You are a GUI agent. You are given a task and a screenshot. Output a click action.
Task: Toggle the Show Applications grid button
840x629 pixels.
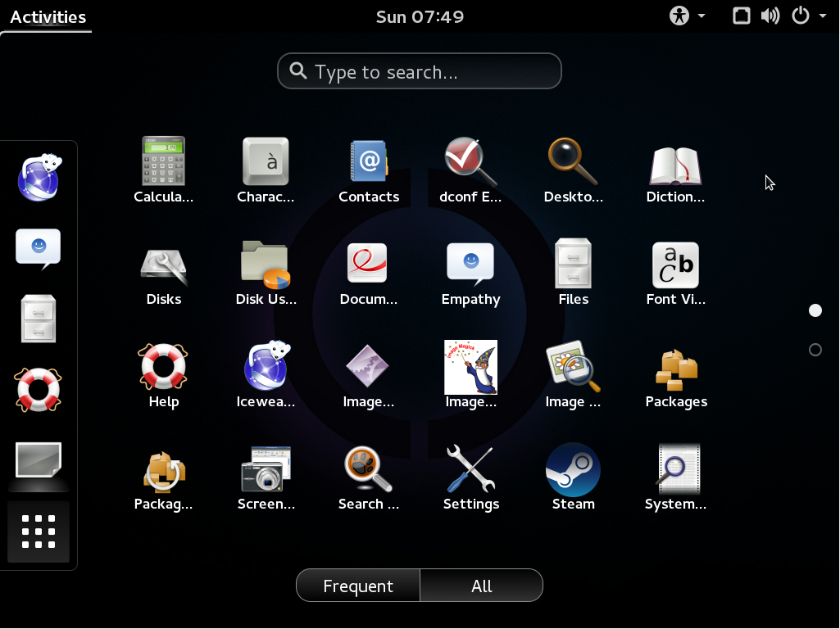tap(39, 532)
